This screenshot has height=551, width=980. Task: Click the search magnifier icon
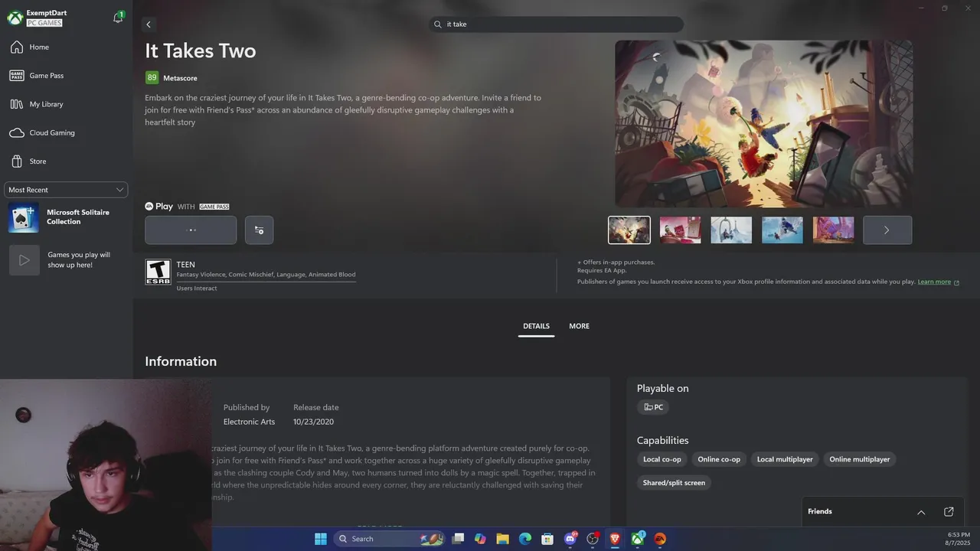(438, 24)
